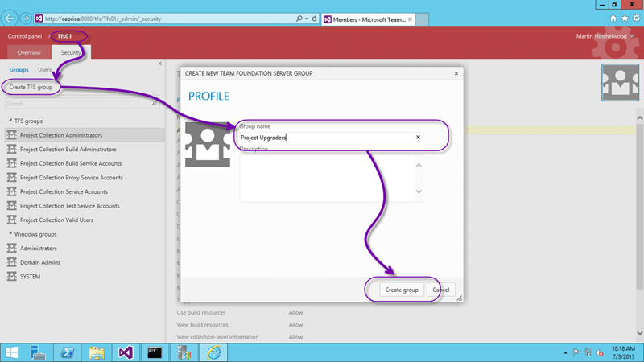Viewport: 644px width, 362px height.
Task: Open the Create TFS group link
Action: (x=31, y=87)
